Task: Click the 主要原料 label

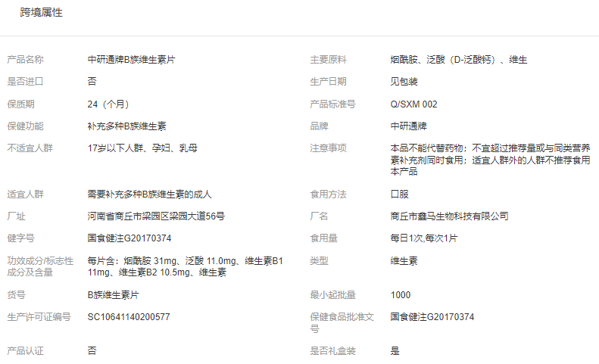Action: [x=328, y=60]
